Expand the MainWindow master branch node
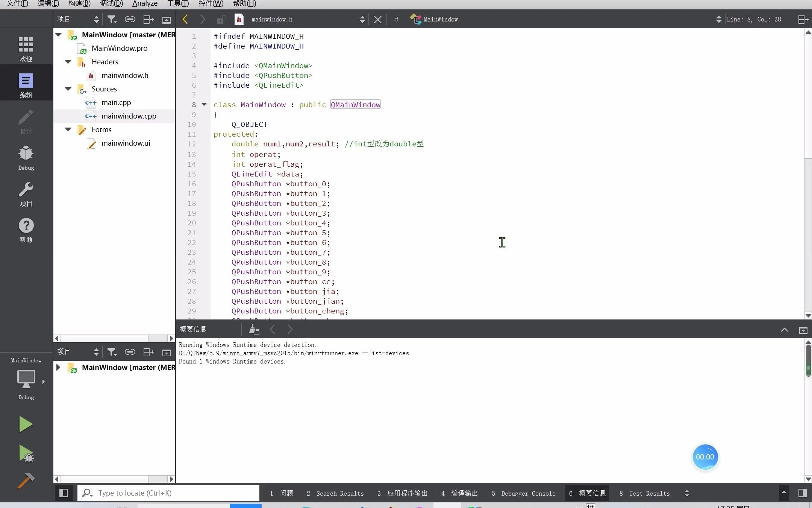Image resolution: width=812 pixels, height=508 pixels. point(58,367)
